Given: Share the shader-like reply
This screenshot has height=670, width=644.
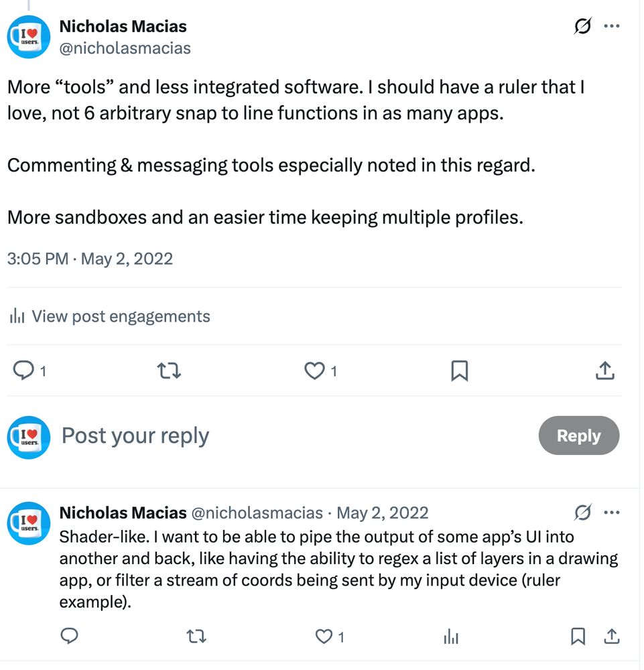Looking at the screenshot, I should point(612,636).
